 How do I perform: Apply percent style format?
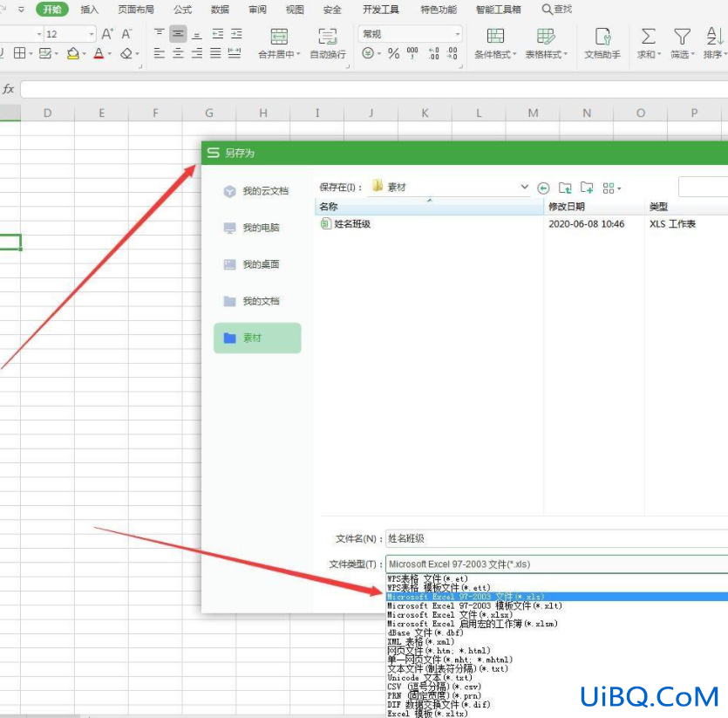tap(394, 53)
